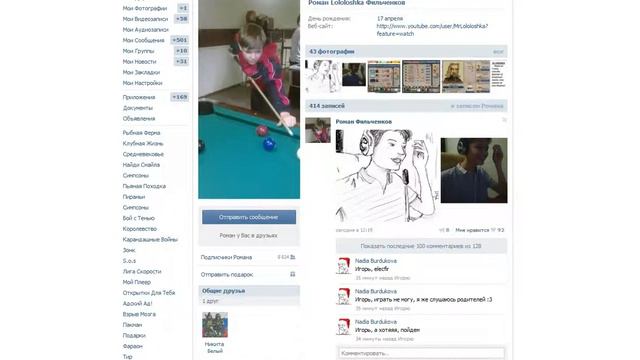Open Мой Плеер app
640x360 pixels.
(x=137, y=282)
